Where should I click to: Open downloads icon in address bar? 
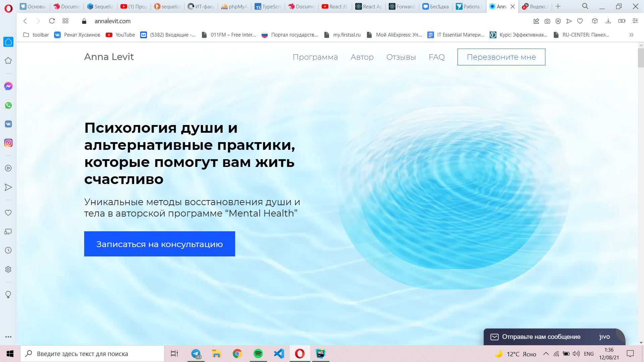pyautogui.click(x=608, y=21)
